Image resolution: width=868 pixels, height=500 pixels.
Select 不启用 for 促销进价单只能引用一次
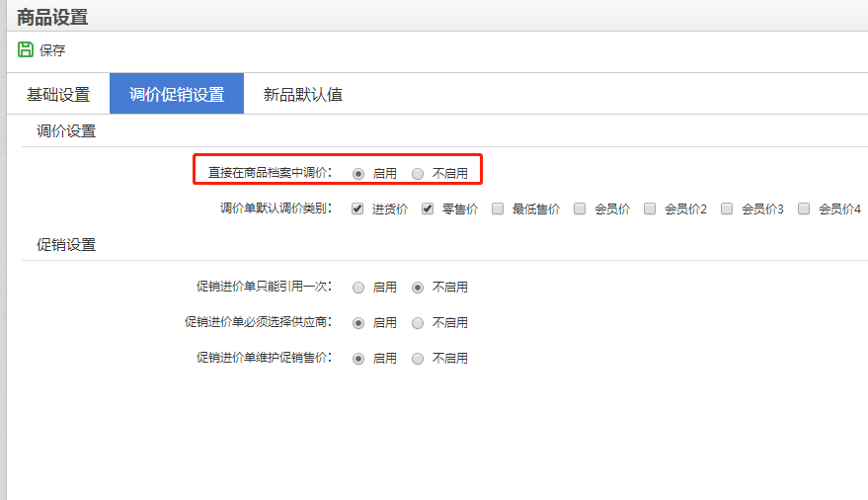[x=418, y=288]
